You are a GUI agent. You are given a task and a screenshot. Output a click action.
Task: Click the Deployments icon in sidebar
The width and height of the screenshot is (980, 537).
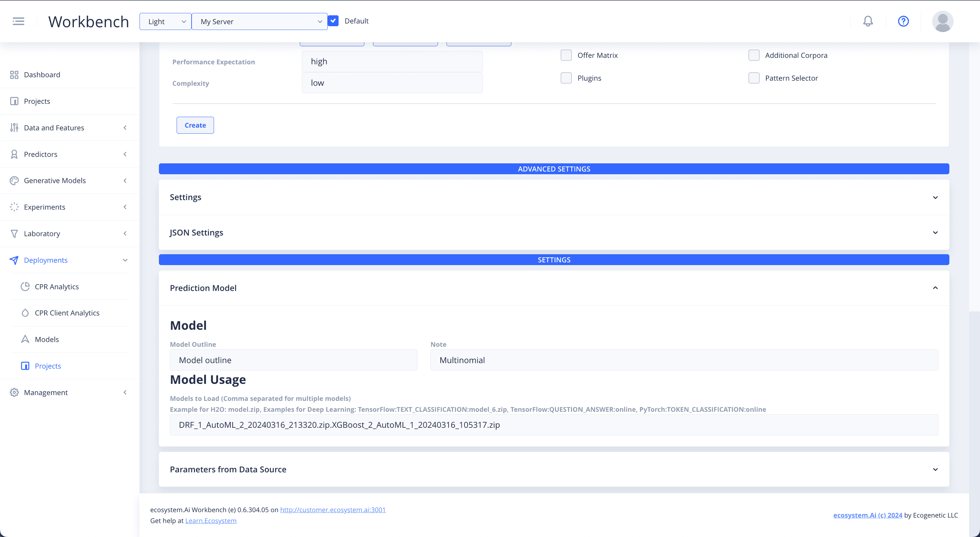pos(13,259)
